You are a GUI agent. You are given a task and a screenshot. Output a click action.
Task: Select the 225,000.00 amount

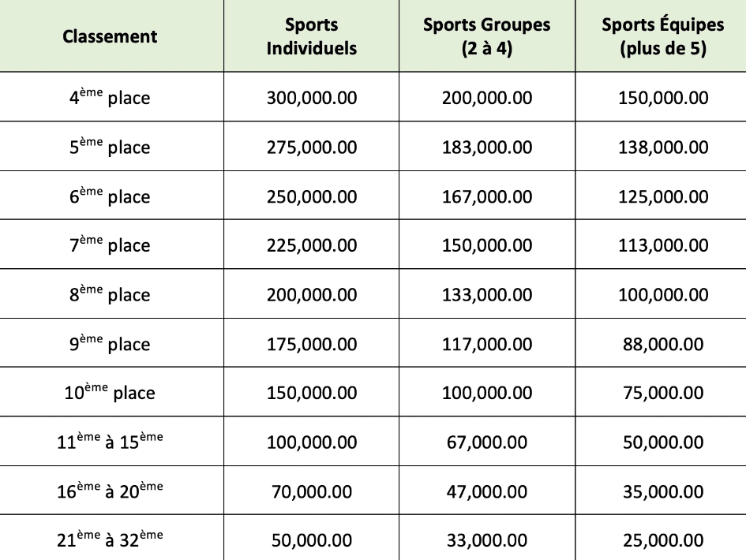(311, 245)
